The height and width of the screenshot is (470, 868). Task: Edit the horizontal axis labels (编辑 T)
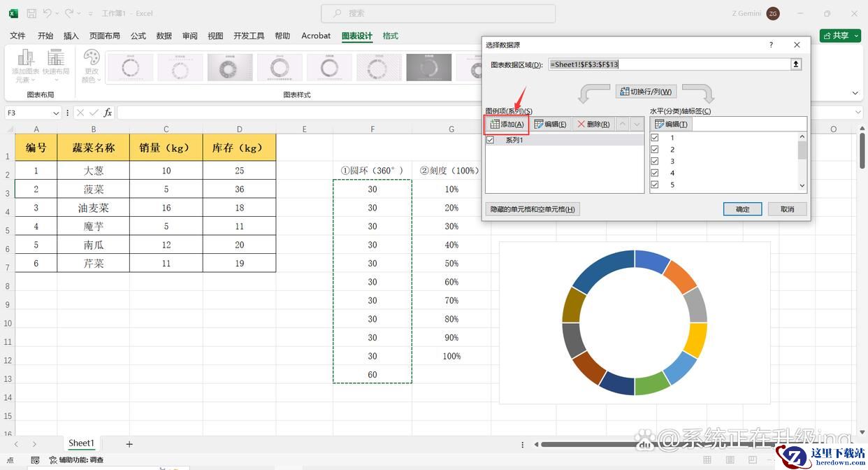[671, 124]
